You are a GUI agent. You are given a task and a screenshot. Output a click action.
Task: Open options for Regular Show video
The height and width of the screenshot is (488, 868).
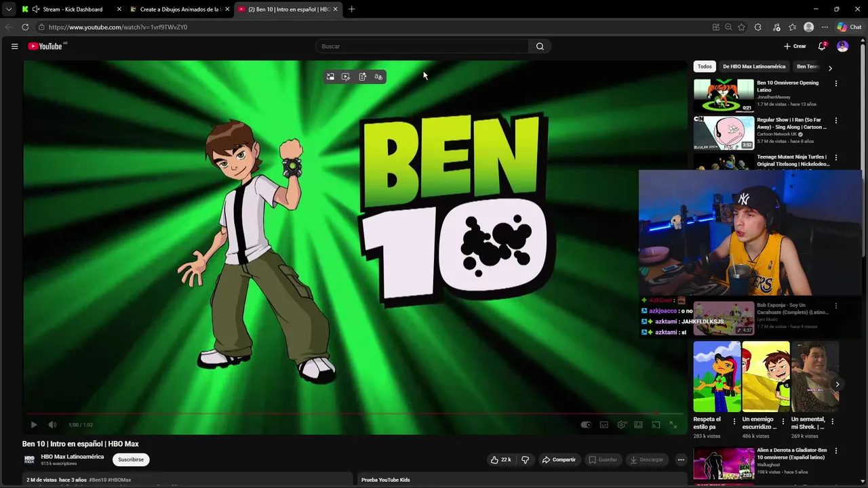click(835, 121)
